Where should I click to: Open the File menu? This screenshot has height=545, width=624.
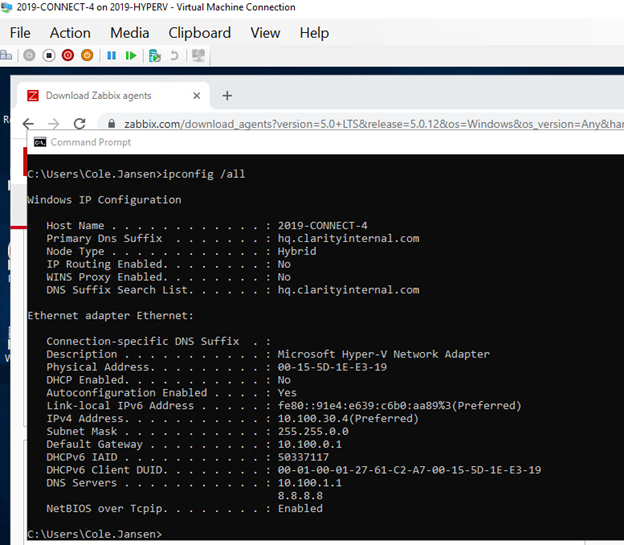[x=20, y=33]
